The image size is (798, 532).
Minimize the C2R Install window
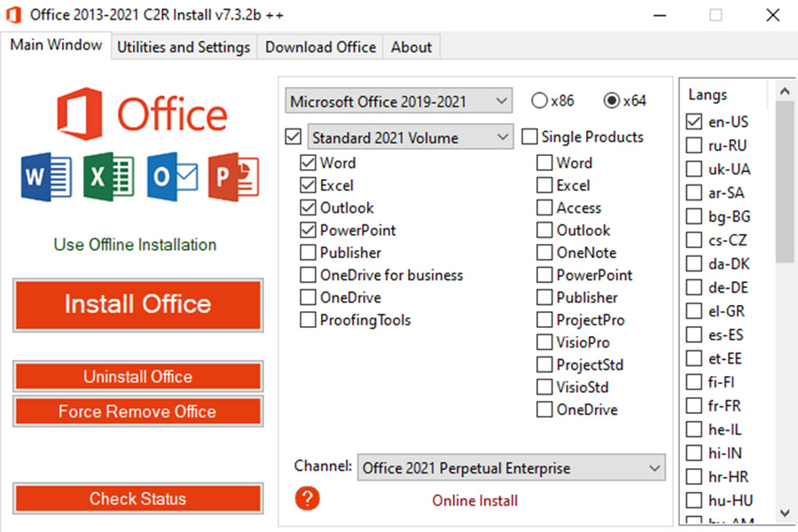pyautogui.click(x=660, y=15)
